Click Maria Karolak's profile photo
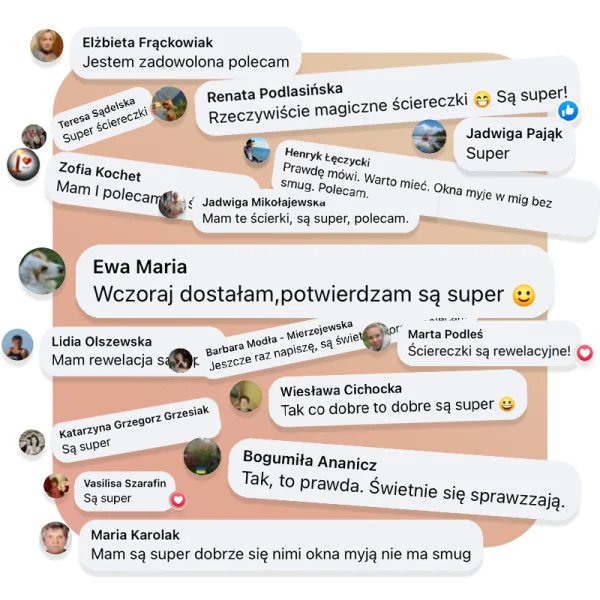The image size is (600, 600). pyautogui.click(x=56, y=538)
